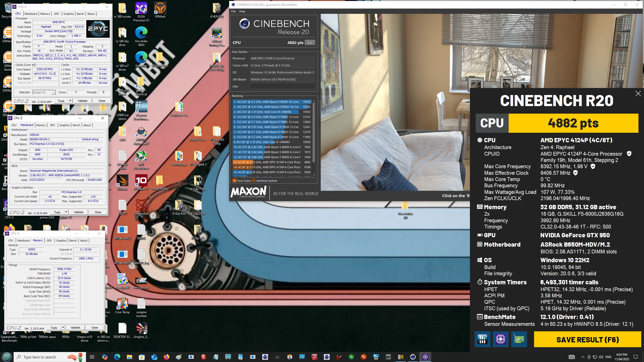Close the BenchMate Cinebench R20 result panel
The width and height of the screenshot is (644, 362).
[638, 94]
